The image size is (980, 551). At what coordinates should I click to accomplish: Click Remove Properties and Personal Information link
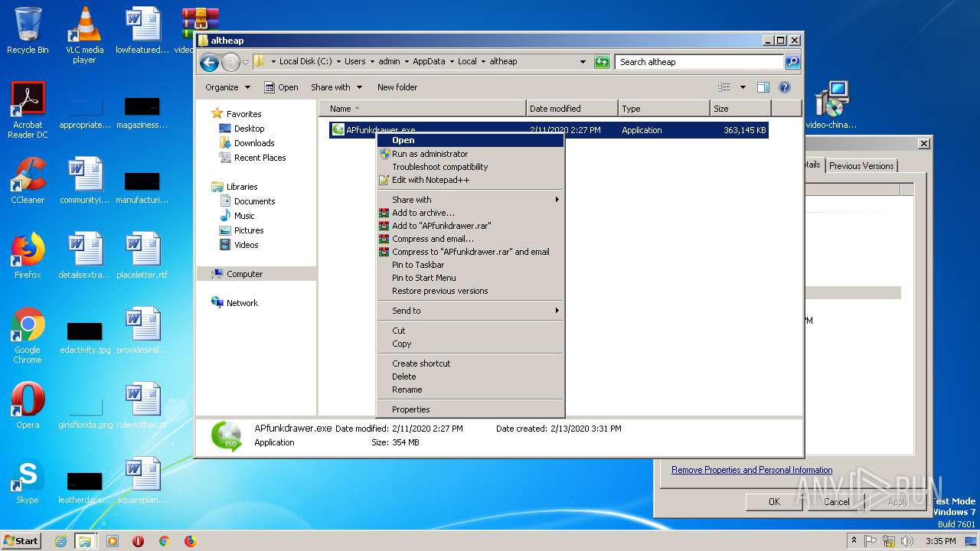click(752, 470)
